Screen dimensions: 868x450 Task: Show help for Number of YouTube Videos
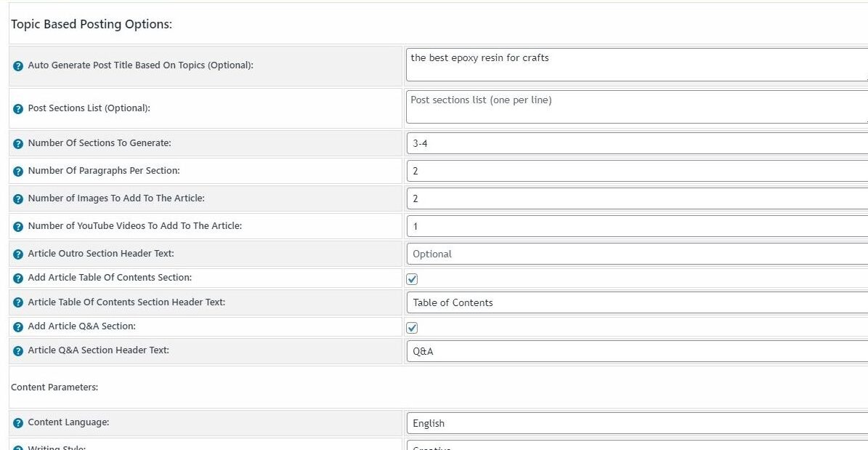coord(18,227)
